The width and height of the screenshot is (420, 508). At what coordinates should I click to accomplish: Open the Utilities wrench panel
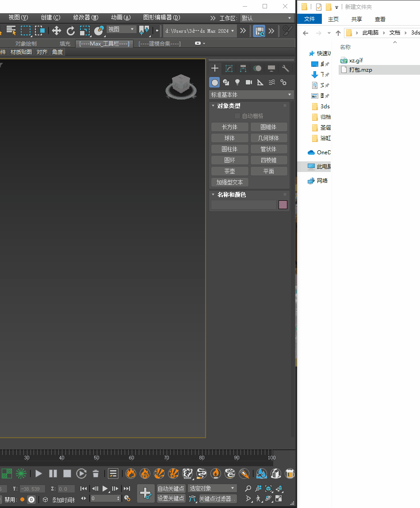tap(286, 69)
